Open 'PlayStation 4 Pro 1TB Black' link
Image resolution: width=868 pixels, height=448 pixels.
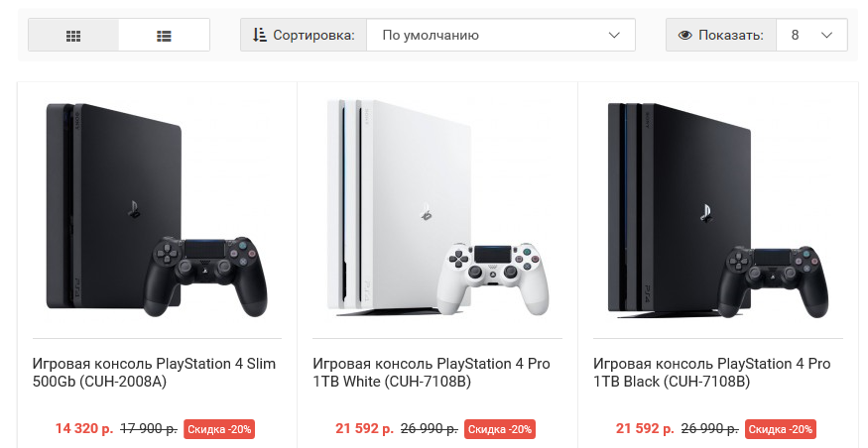pyautogui.click(x=711, y=373)
